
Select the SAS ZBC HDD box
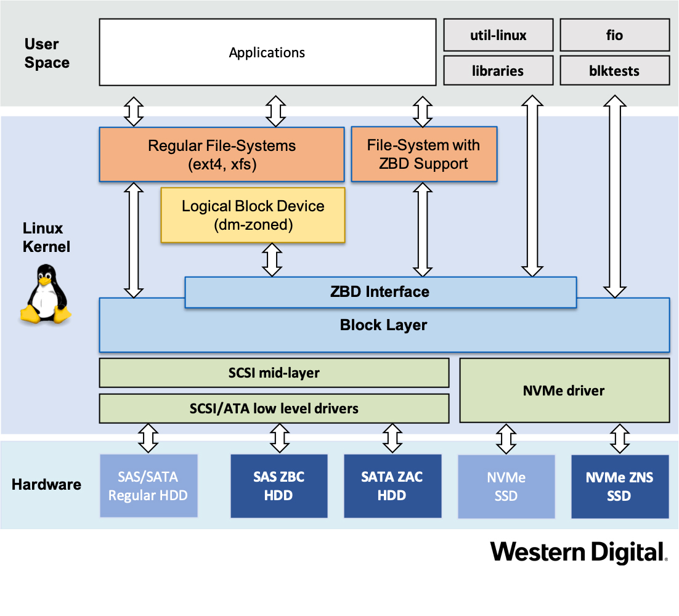coord(279,485)
